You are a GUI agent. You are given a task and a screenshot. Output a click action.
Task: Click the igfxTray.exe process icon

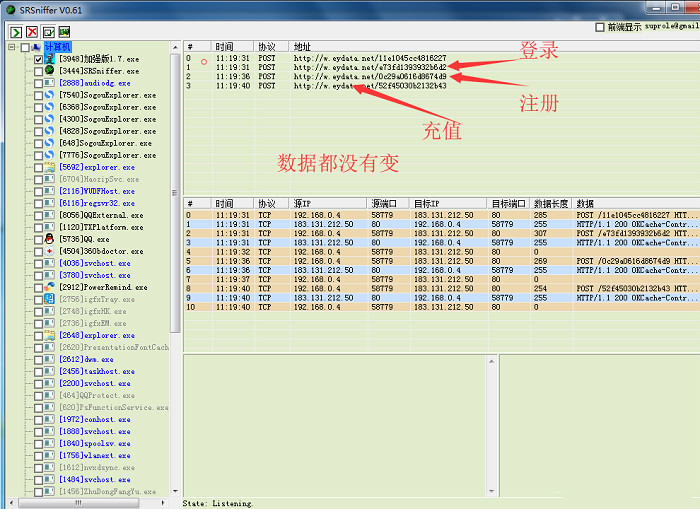click(x=49, y=300)
